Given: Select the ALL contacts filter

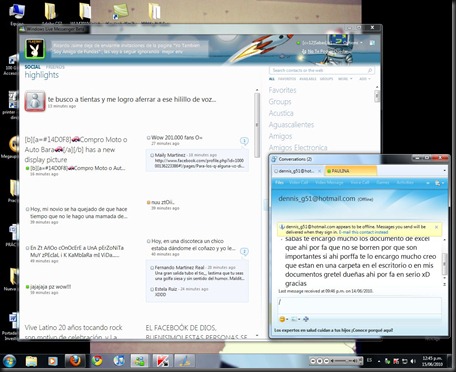Looking at the screenshot, I should [x=272, y=79].
